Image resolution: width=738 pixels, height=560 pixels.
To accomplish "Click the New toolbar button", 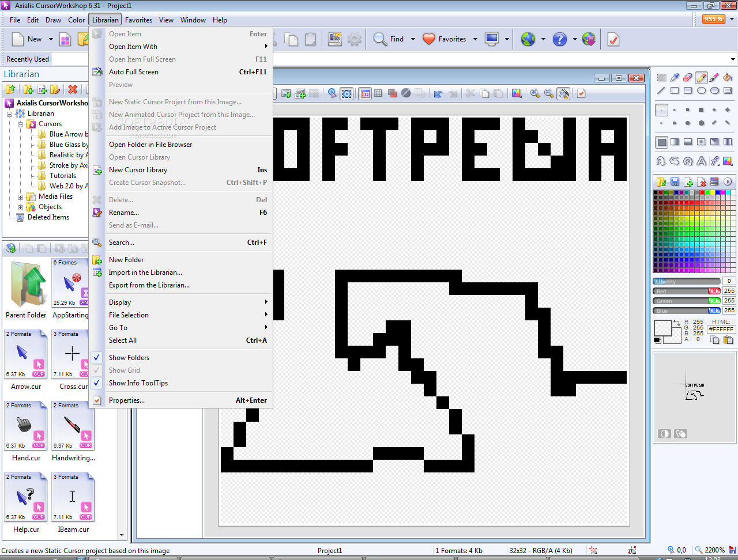I will (27, 39).
